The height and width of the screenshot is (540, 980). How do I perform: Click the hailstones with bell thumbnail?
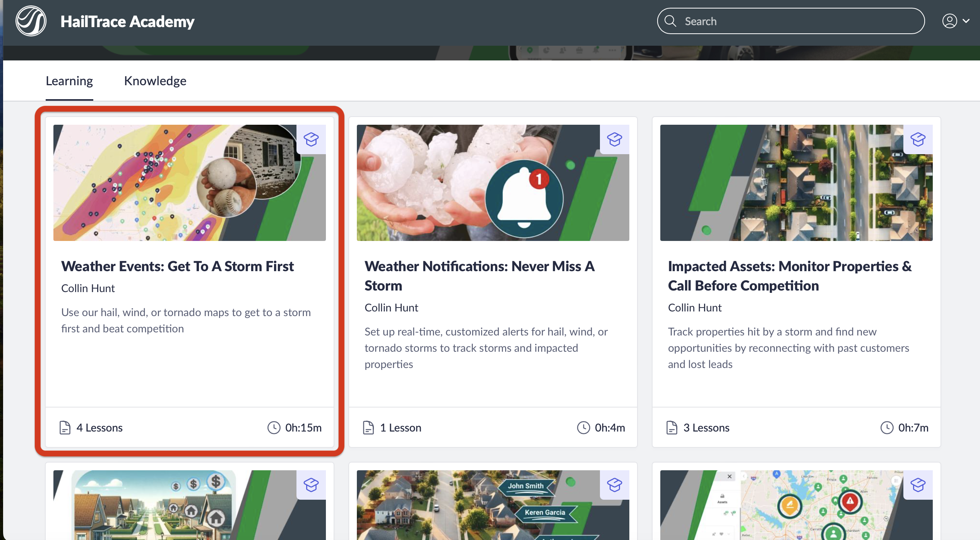pos(493,183)
